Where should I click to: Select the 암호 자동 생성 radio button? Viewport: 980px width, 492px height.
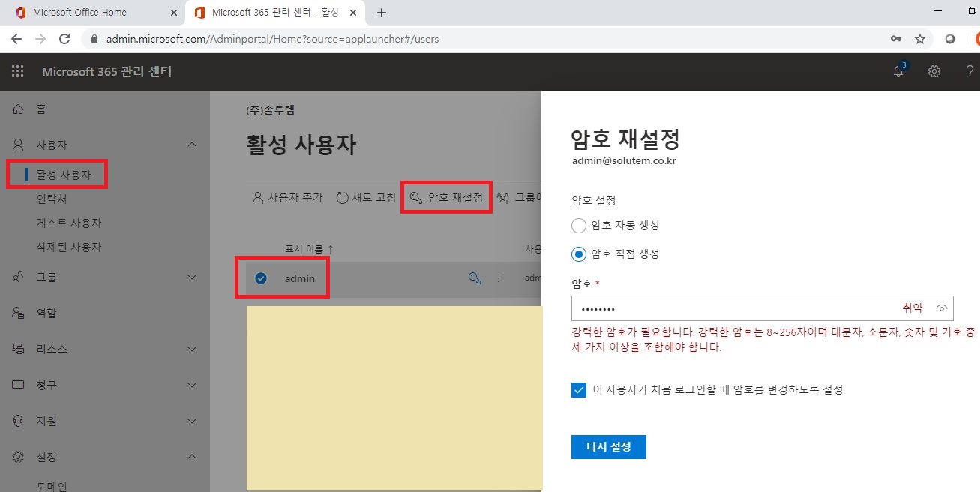tap(578, 226)
